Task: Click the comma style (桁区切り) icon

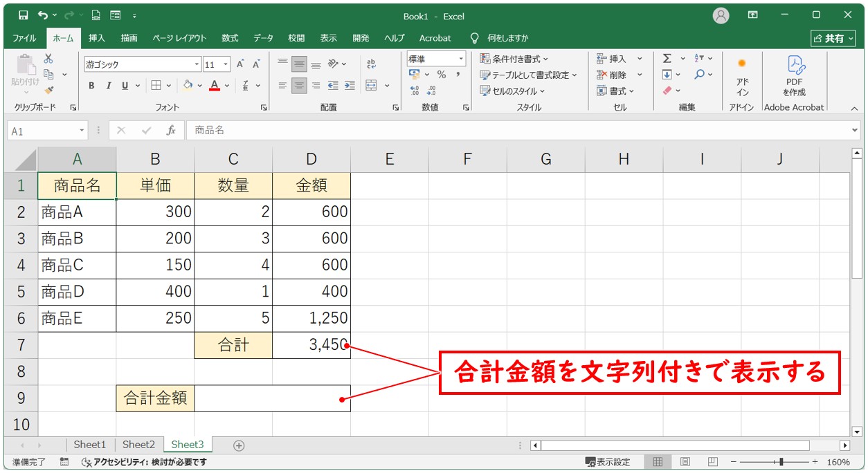Action: (x=458, y=74)
